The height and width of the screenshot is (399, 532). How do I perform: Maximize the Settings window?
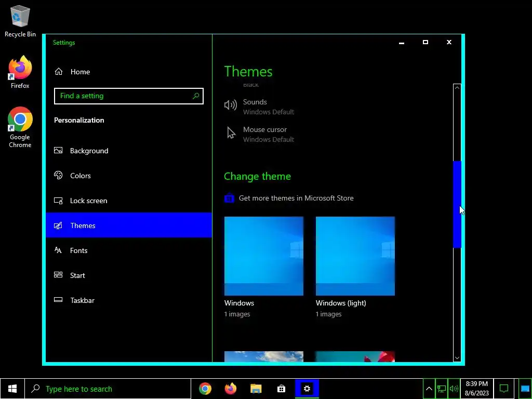[425, 43]
